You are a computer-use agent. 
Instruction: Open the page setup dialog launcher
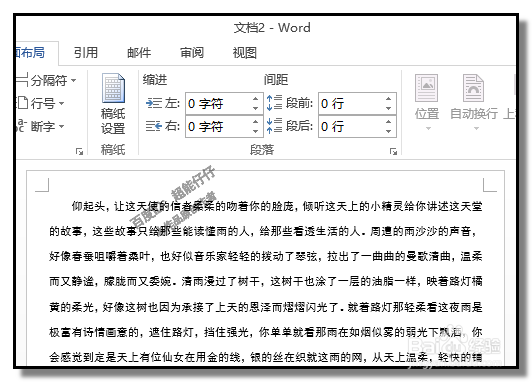point(79,151)
